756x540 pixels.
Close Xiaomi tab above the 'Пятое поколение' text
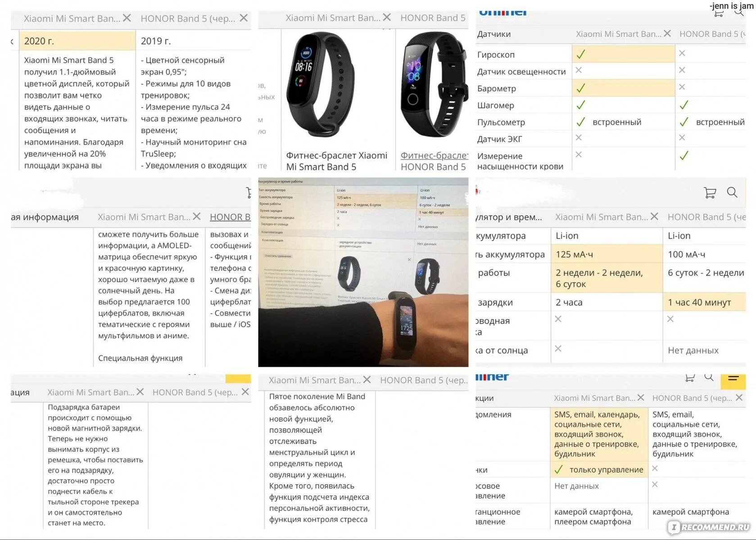click(367, 380)
